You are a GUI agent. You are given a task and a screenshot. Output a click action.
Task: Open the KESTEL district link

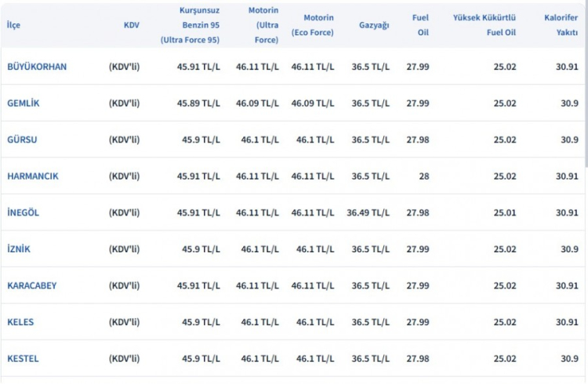(23, 358)
